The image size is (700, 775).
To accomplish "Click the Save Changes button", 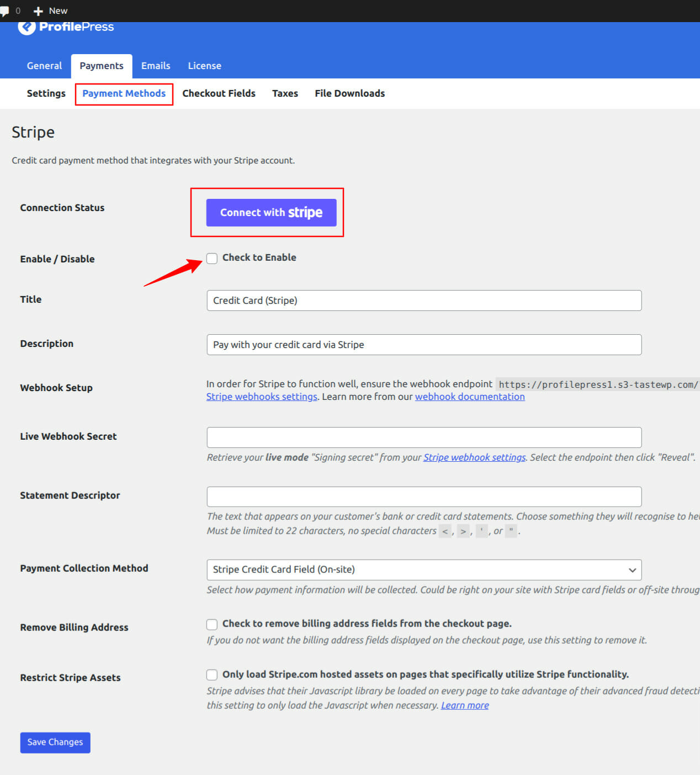I will pos(55,742).
